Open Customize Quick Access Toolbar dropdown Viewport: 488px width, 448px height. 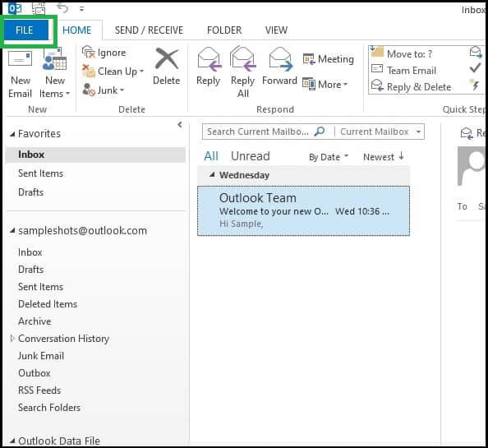coord(81,9)
